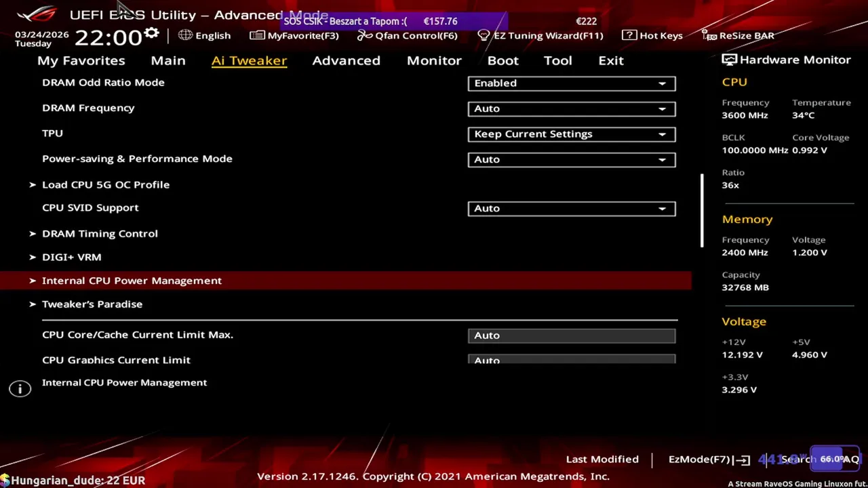Click CPU Core/Cache Current Limit Max. field
The height and width of the screenshot is (488, 868).
572,335
